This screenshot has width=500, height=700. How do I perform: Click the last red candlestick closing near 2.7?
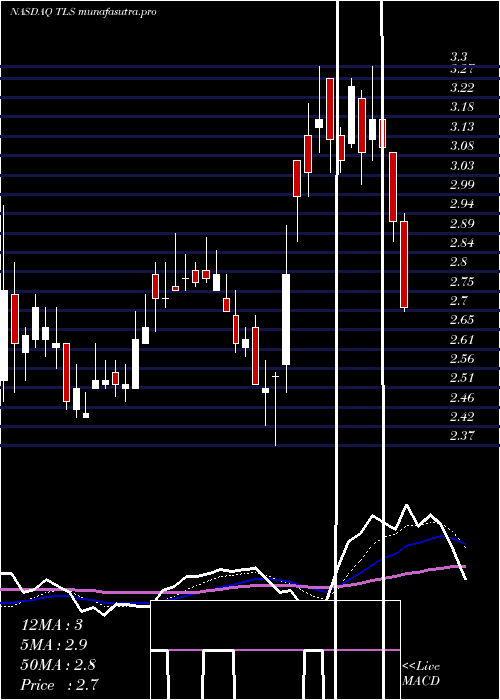tap(404, 264)
